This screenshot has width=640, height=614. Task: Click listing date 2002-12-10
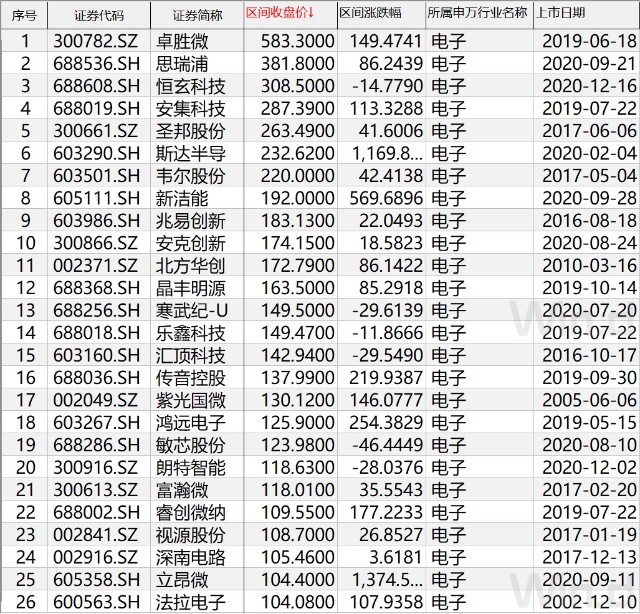coord(589,603)
